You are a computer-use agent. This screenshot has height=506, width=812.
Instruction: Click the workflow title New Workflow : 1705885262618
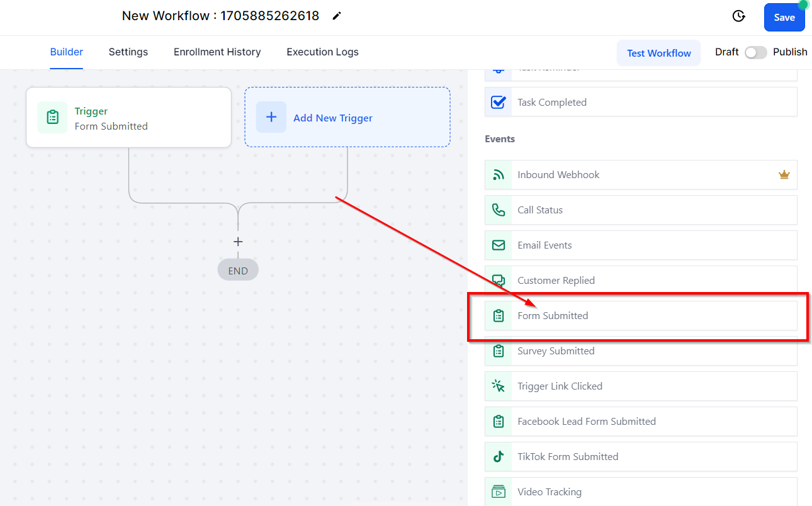coord(221,16)
